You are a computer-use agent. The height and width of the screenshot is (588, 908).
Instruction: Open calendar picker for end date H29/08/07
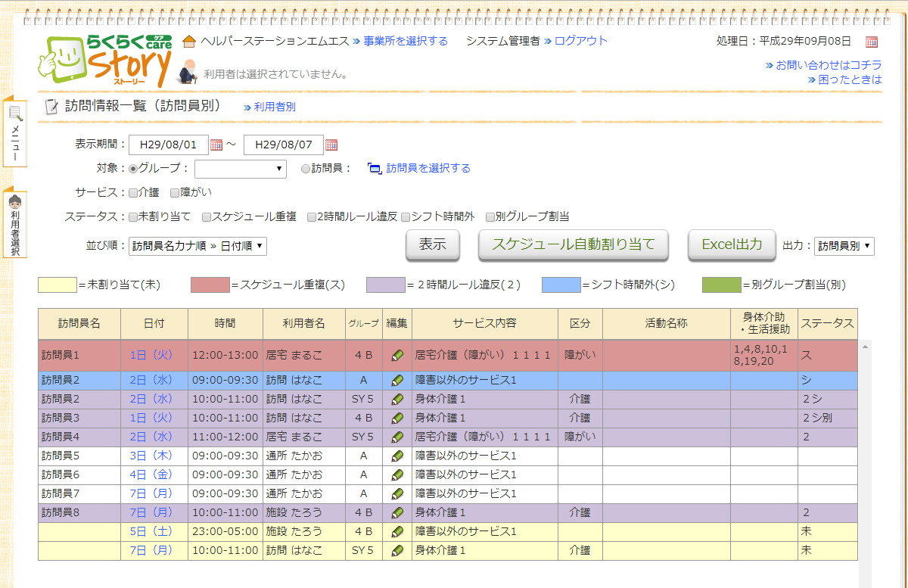click(x=331, y=145)
